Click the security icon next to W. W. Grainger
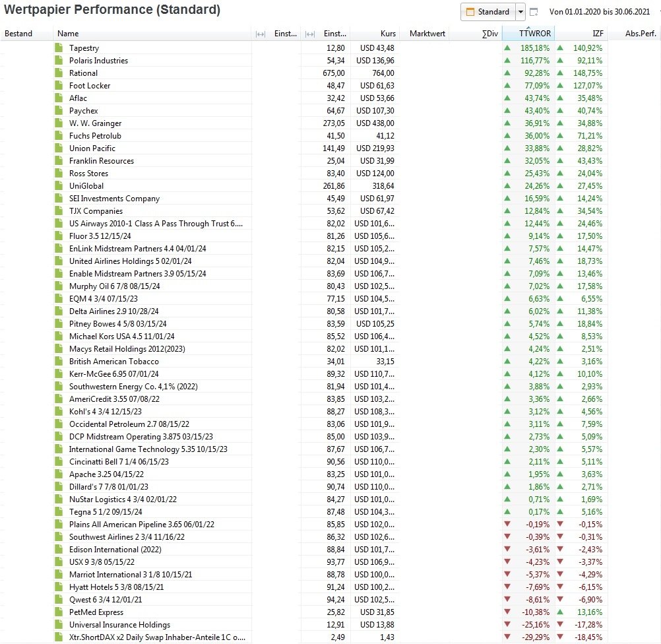The height and width of the screenshot is (644, 661). [x=59, y=123]
